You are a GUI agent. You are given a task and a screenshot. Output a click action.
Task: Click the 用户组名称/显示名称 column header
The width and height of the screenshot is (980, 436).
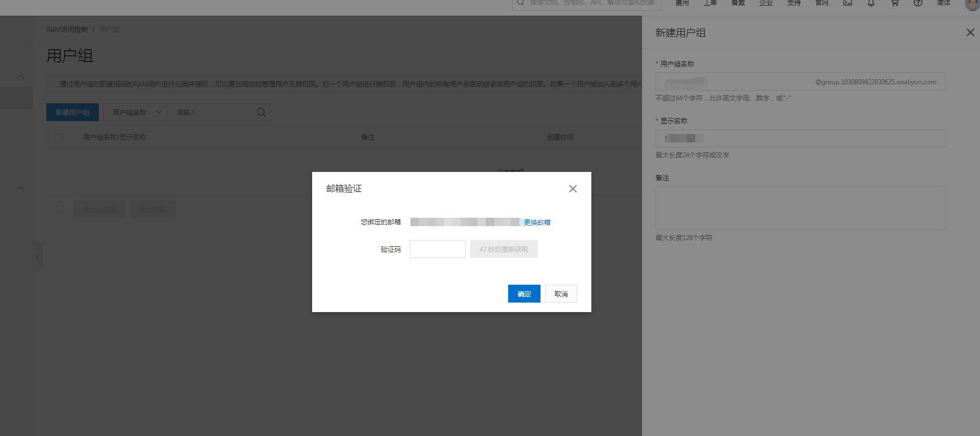coord(114,137)
